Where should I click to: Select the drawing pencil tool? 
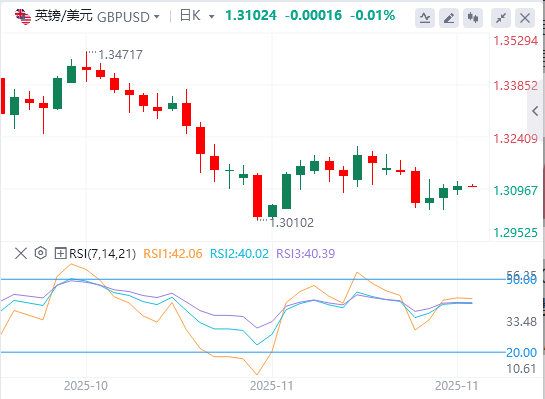[449, 18]
